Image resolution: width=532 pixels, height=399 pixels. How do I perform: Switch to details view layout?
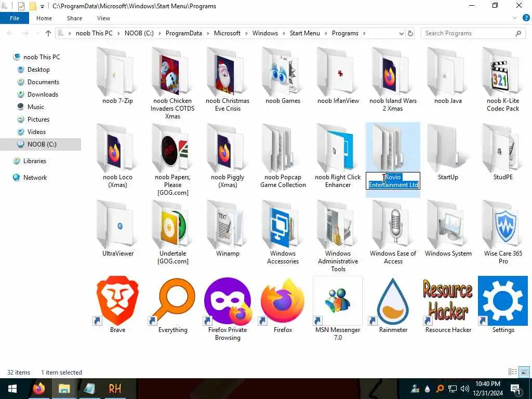[512, 372]
